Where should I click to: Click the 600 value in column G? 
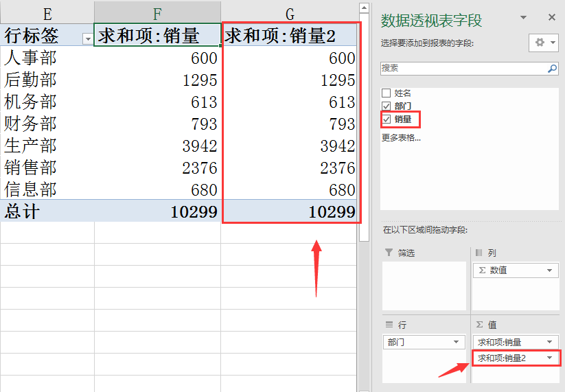point(342,58)
